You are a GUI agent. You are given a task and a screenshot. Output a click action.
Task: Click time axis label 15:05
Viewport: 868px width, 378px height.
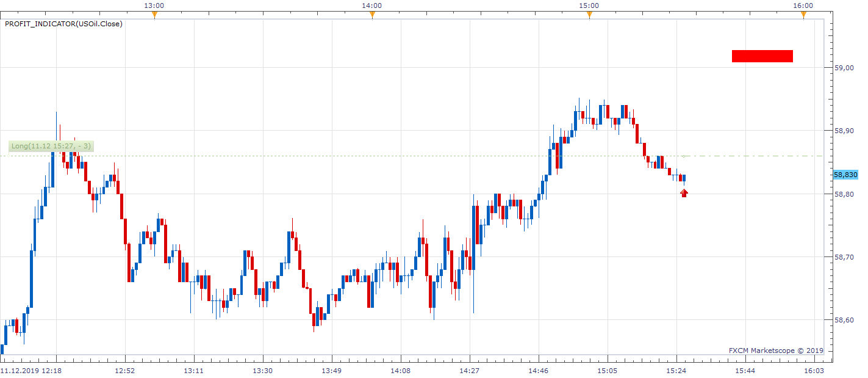pyautogui.click(x=607, y=371)
